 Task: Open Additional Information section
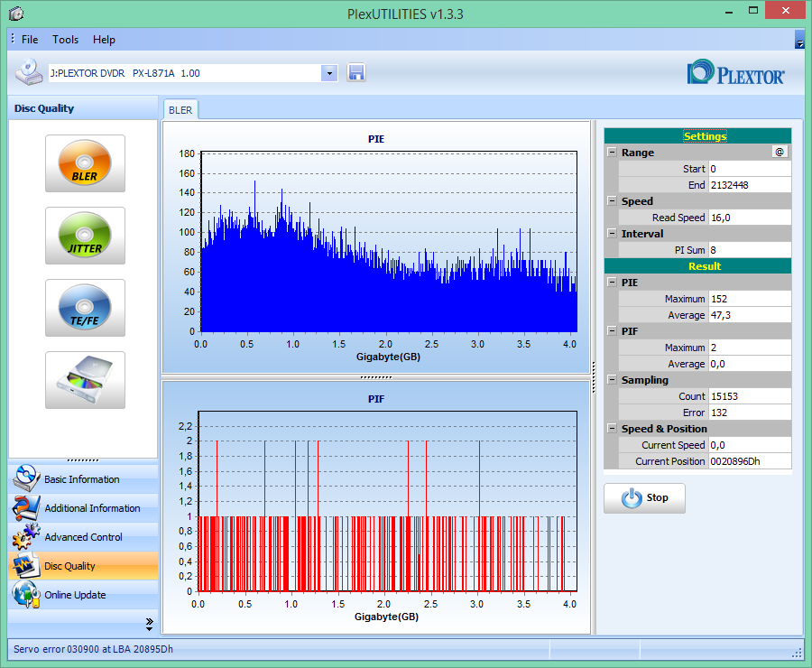(x=83, y=508)
